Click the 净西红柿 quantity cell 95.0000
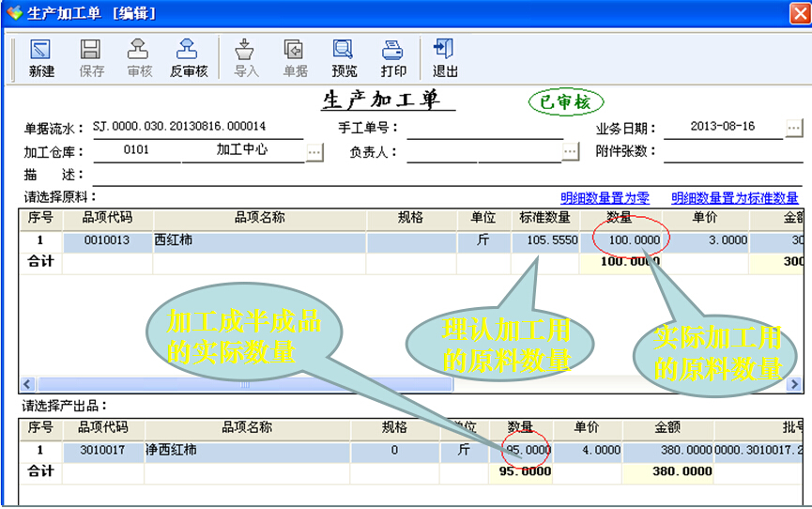This screenshot has width=812, height=509. click(526, 451)
